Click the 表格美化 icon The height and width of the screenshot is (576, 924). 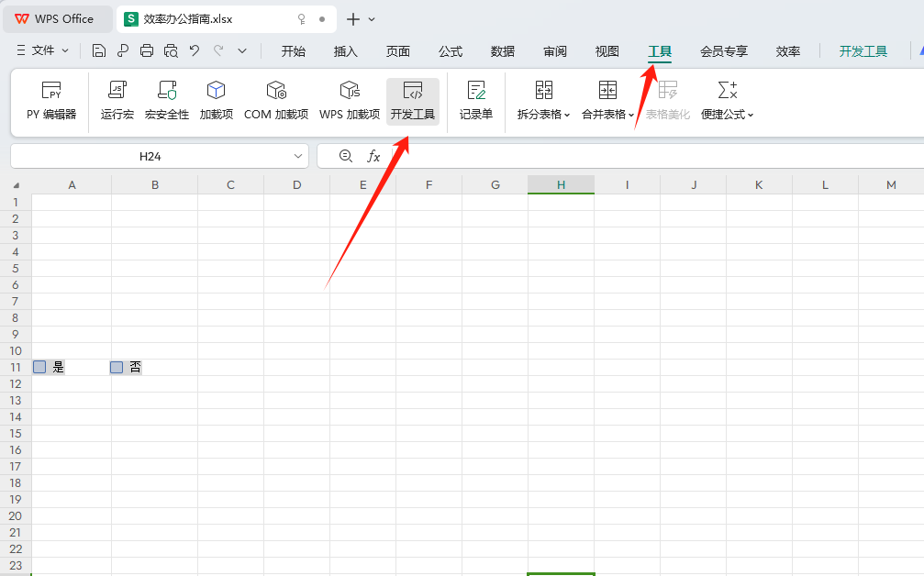668,90
